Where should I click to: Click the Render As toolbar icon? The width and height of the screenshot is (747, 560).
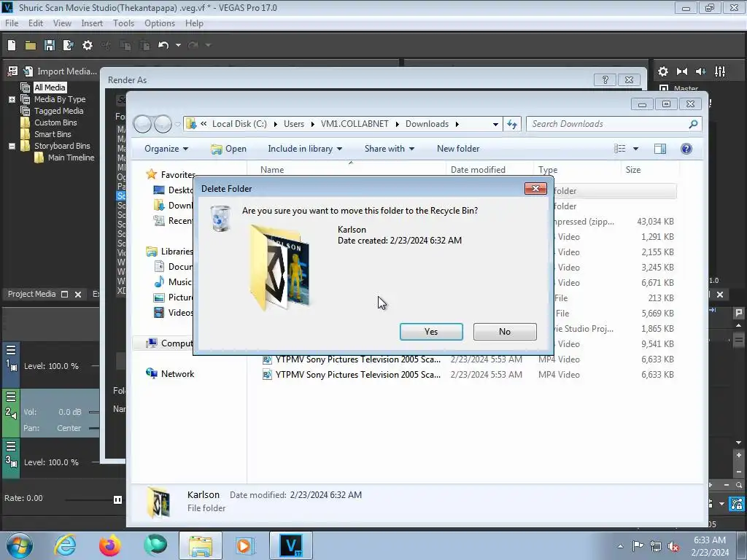[68, 45]
